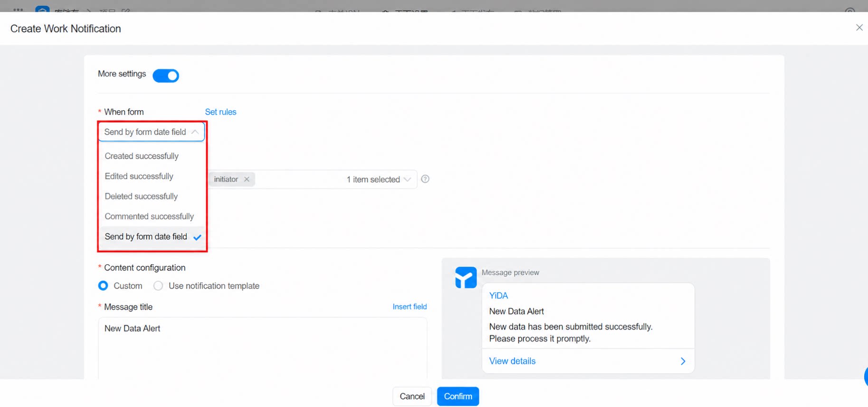The width and height of the screenshot is (868, 407).
Task: Open the Set rules link
Action: 220,112
